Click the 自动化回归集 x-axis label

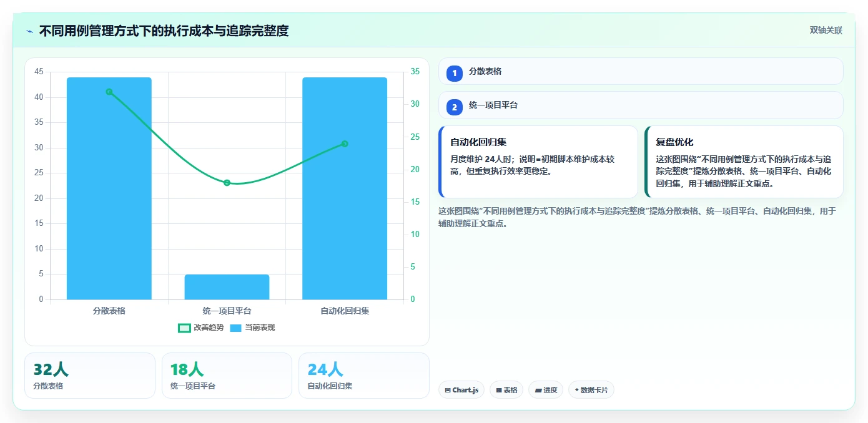tap(345, 311)
